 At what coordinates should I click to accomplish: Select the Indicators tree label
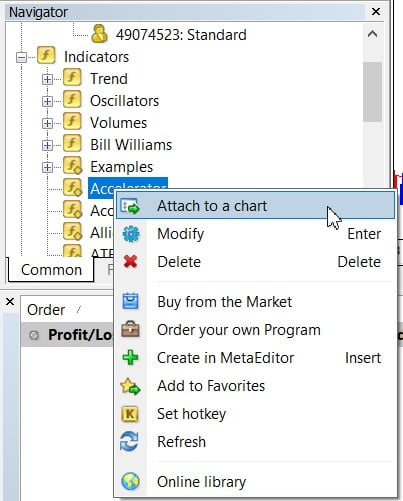coord(96,57)
